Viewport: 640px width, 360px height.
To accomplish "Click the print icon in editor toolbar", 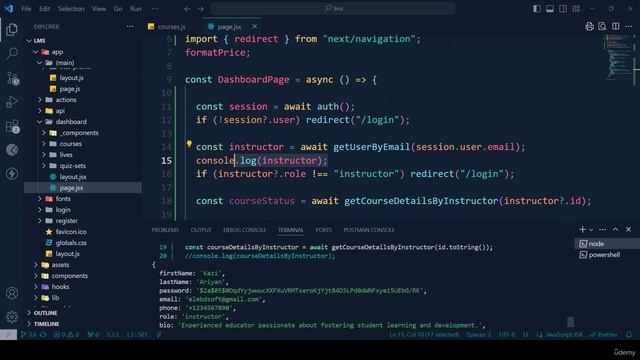I will [589, 27].
